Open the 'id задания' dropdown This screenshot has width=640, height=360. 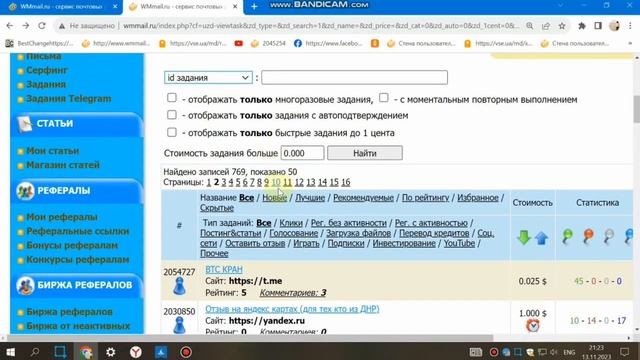208,78
